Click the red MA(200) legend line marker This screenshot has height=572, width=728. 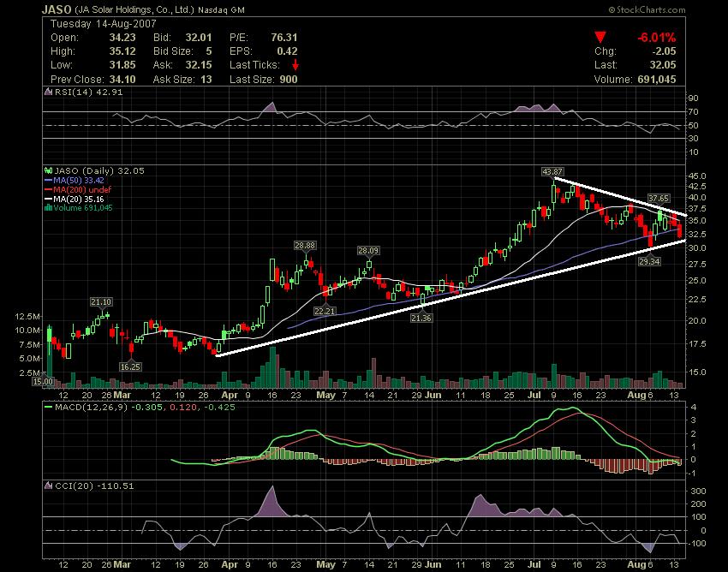48,189
